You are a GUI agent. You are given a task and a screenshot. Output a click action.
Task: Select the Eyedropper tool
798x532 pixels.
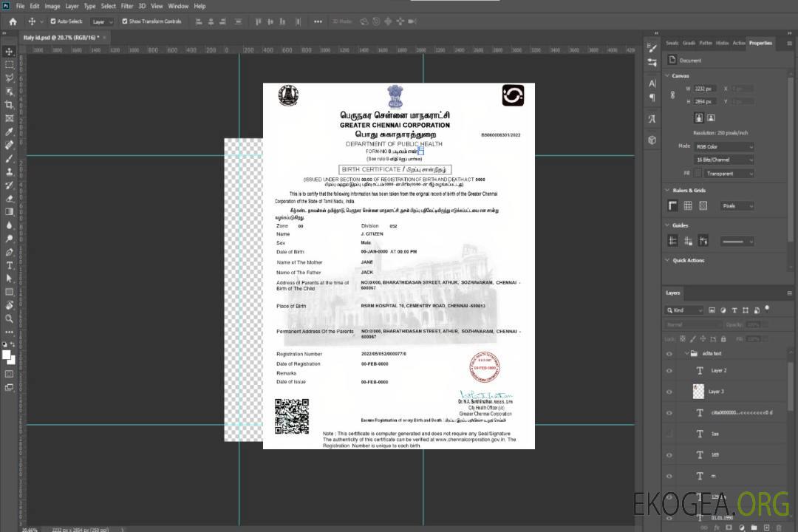point(9,132)
